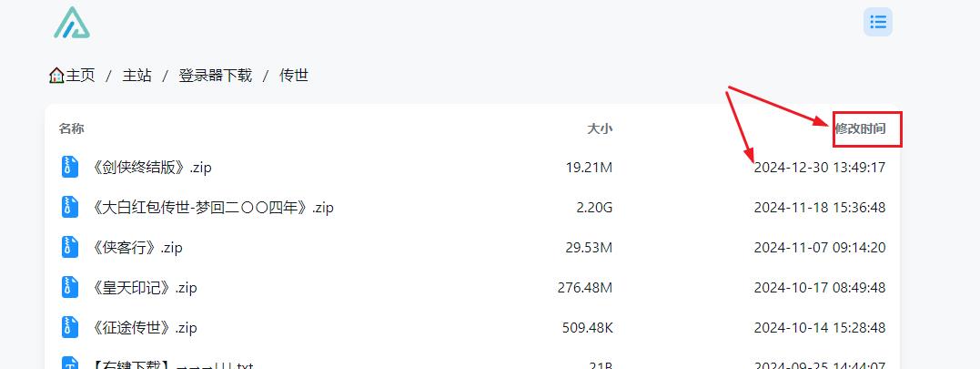The height and width of the screenshot is (369, 980).
Task: Click zip icon beside 《剑侠终结版》.zip
Action: pos(70,167)
